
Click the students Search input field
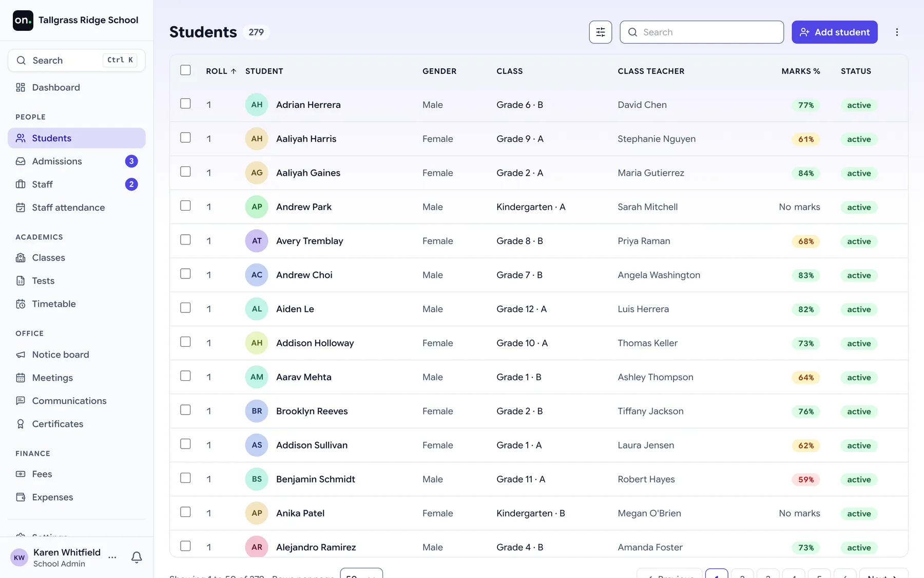[x=702, y=32]
